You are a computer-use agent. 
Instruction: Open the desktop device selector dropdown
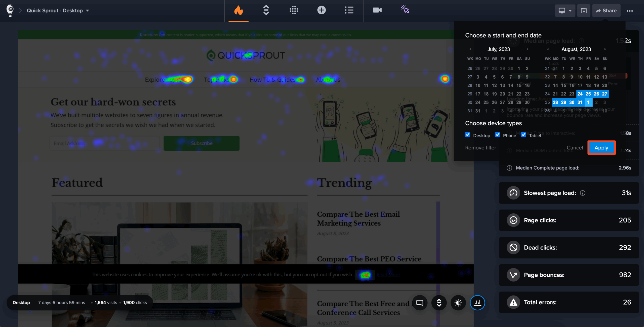(565, 11)
